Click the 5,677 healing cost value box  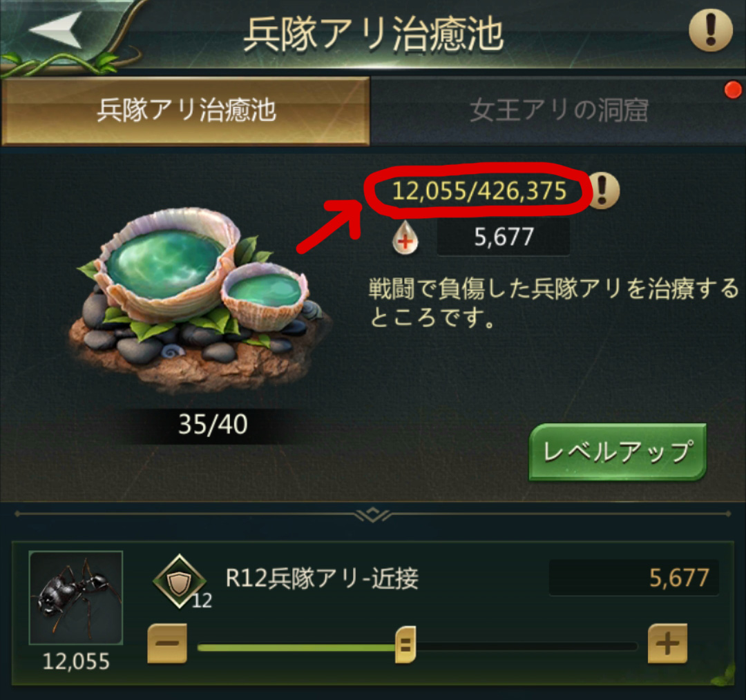coord(504,237)
